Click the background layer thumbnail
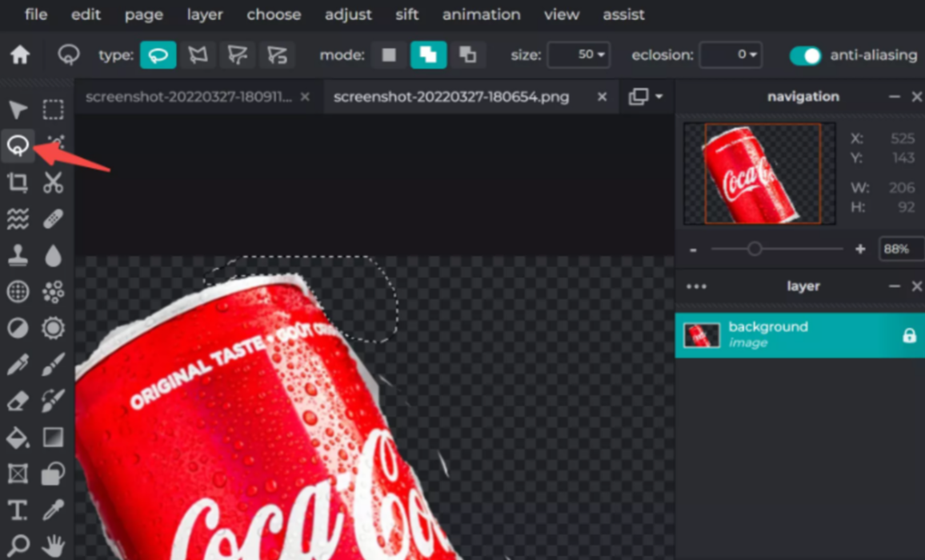The image size is (925, 560). (702, 334)
